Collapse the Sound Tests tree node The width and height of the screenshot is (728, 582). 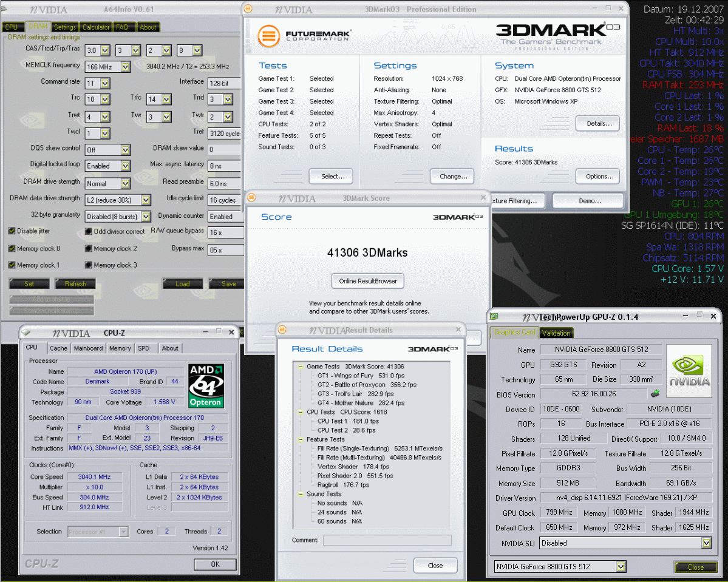tap(301, 494)
